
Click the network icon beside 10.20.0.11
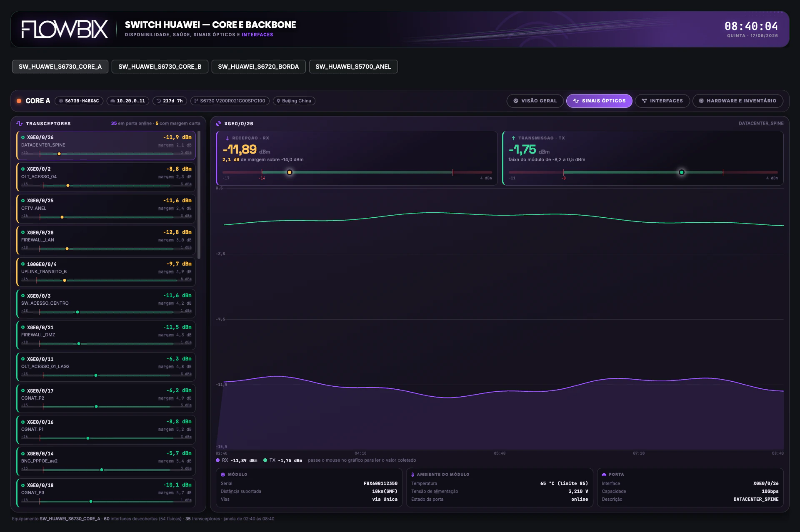(x=112, y=101)
